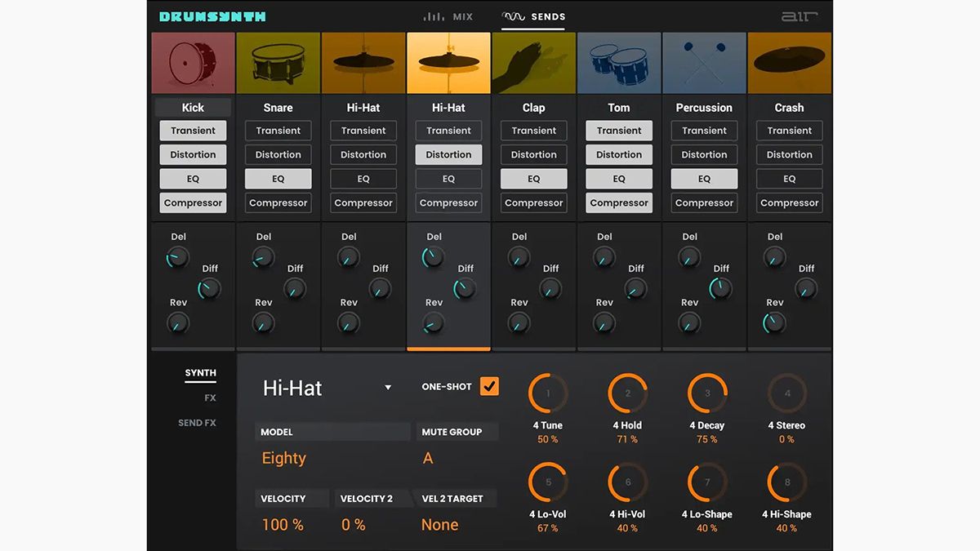
Task: Disable Transient on the Tom channel
Action: point(618,130)
